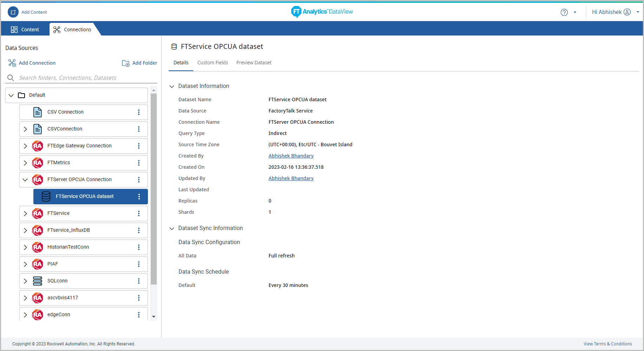Open the three-dot menu for SQLconn
Image resolution: width=644 pixels, height=351 pixels.
[x=139, y=281]
